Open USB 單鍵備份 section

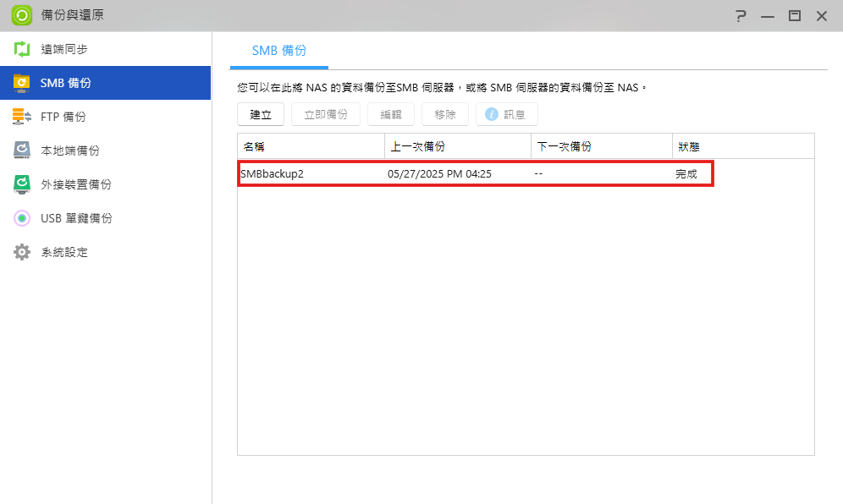pyautogui.click(x=105, y=218)
